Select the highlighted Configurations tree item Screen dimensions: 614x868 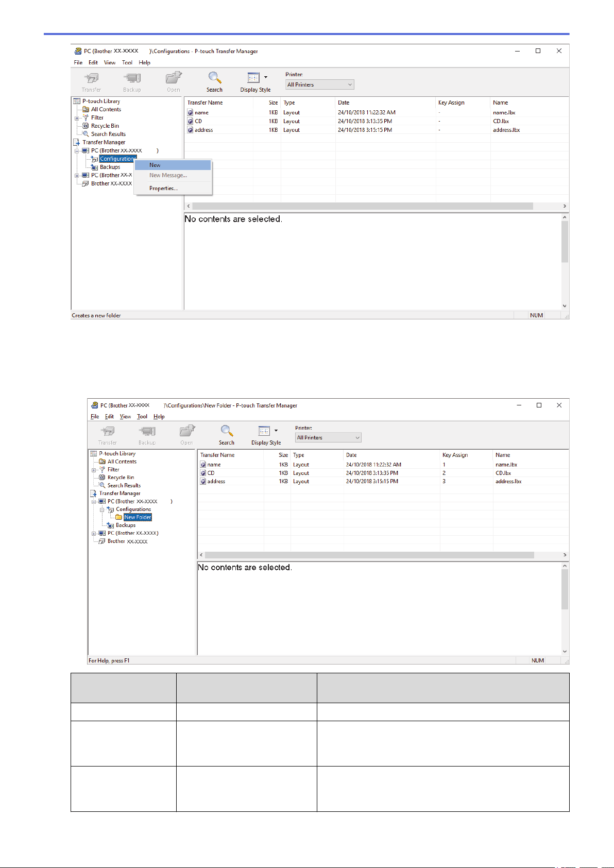click(118, 159)
